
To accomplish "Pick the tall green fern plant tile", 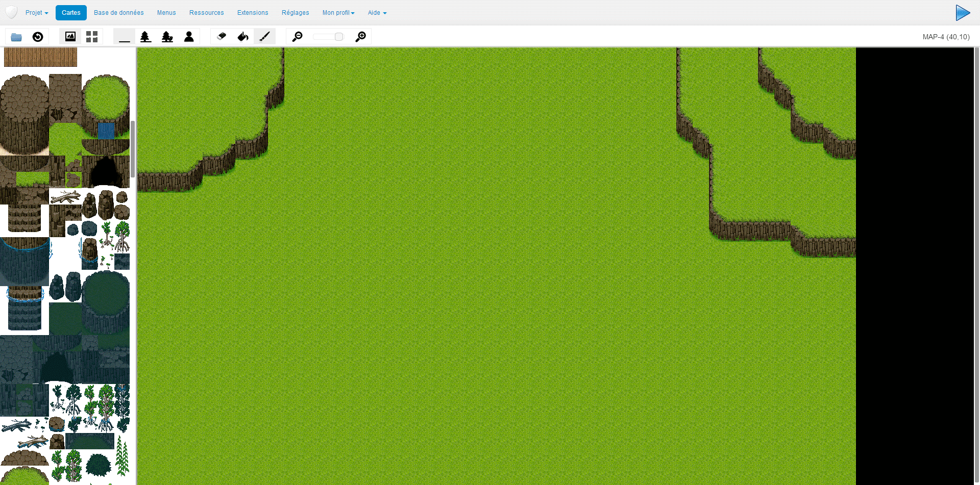I will (x=122, y=456).
